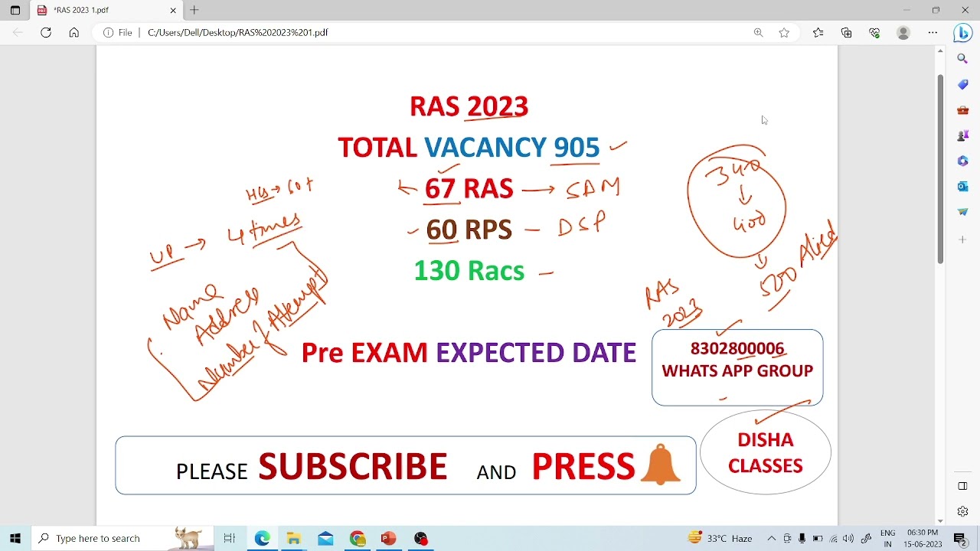Viewport: 980px width, 551px height.
Task: Click phone number 8302800006
Action: click(x=737, y=349)
